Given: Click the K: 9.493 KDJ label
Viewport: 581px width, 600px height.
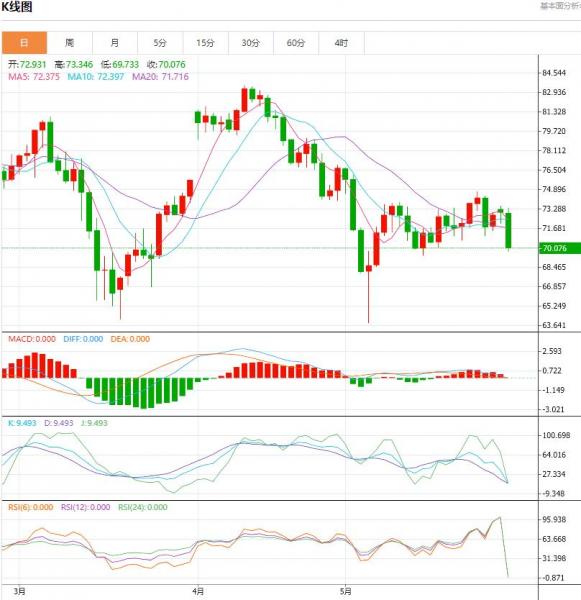Looking at the screenshot, I should [22, 423].
